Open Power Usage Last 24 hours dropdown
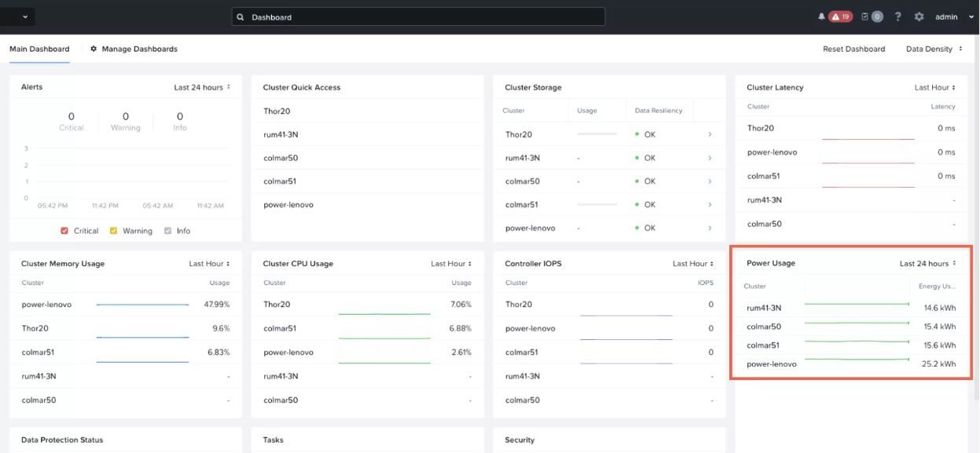This screenshot has width=980, height=453. pyautogui.click(x=927, y=263)
